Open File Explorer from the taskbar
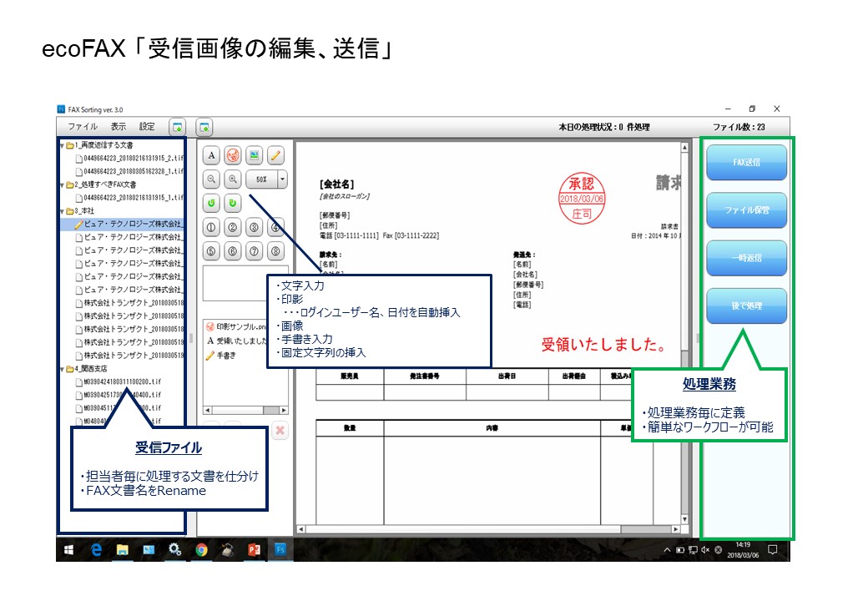Image resolution: width=868 pixels, height=601 pixels. coord(123,549)
